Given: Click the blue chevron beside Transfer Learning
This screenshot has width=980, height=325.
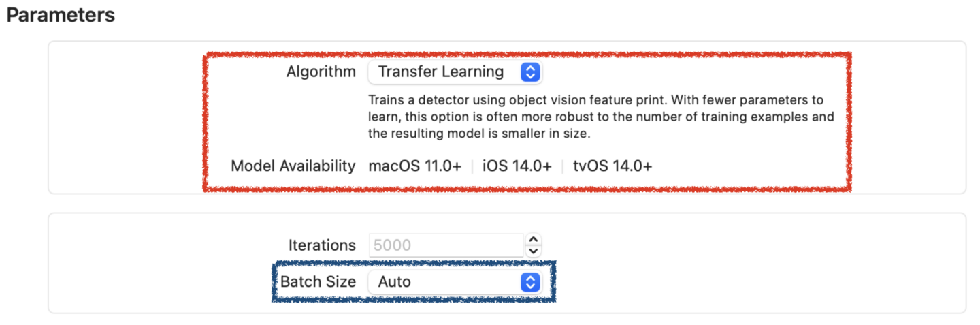Looking at the screenshot, I should pyautogui.click(x=530, y=72).
